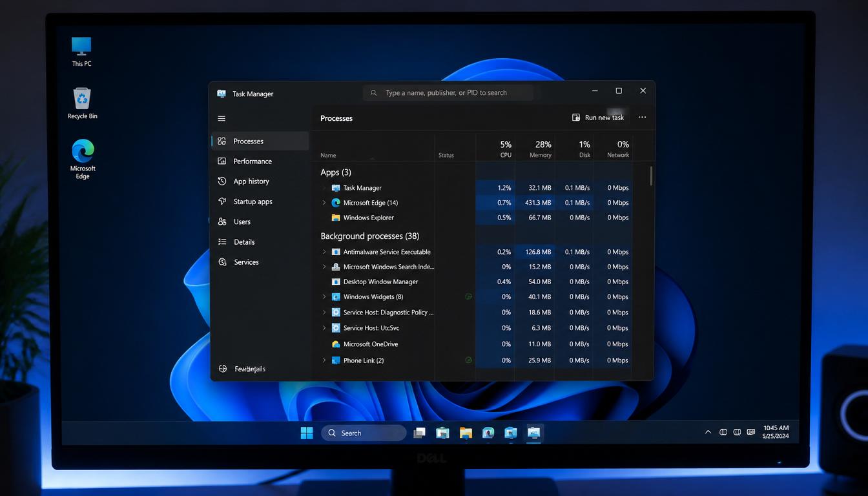
Task: Click the Apps (3) group heading
Action: 336,172
